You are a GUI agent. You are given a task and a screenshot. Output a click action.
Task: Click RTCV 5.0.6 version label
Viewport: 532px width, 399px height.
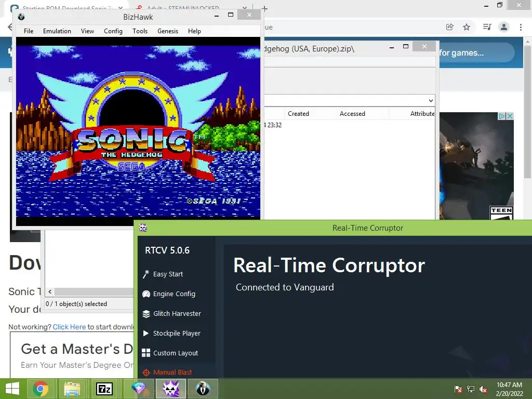(167, 250)
